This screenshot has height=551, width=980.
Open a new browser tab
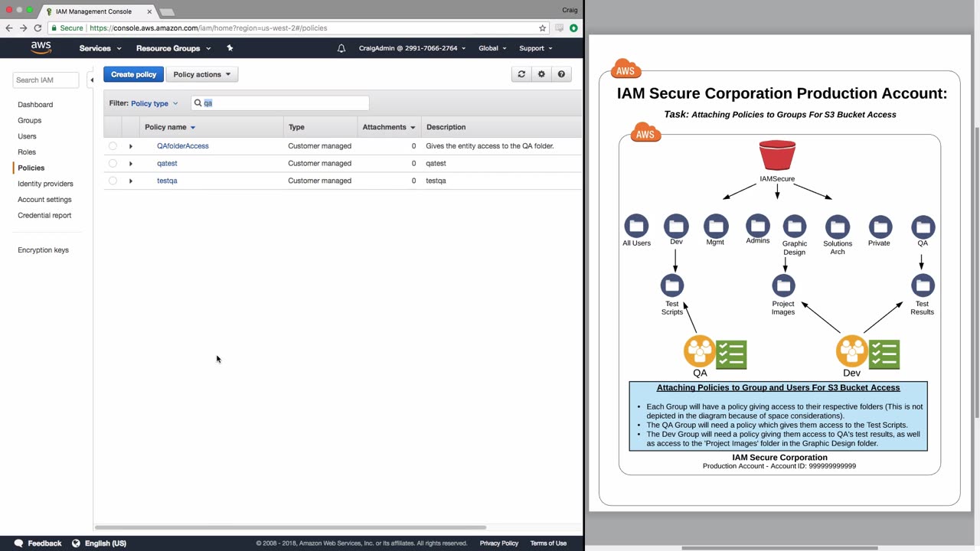click(x=167, y=11)
